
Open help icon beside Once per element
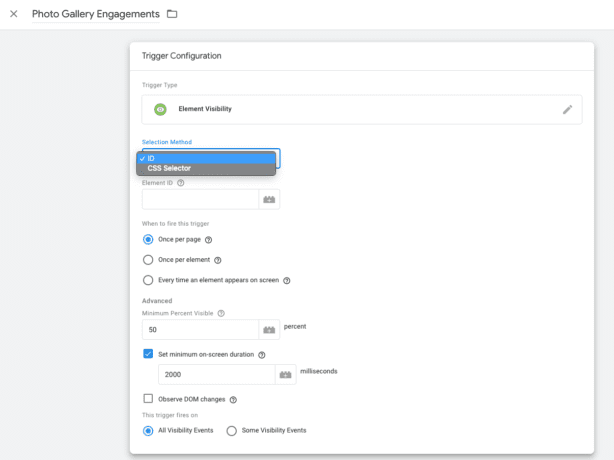[x=218, y=260]
